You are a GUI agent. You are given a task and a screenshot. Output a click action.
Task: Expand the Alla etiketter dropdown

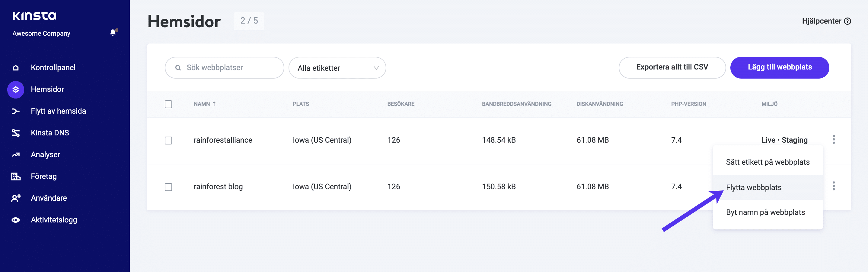pyautogui.click(x=337, y=68)
